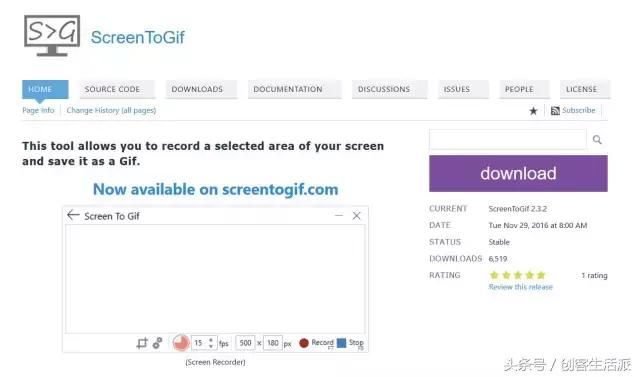Click the site search input box

coord(507,140)
